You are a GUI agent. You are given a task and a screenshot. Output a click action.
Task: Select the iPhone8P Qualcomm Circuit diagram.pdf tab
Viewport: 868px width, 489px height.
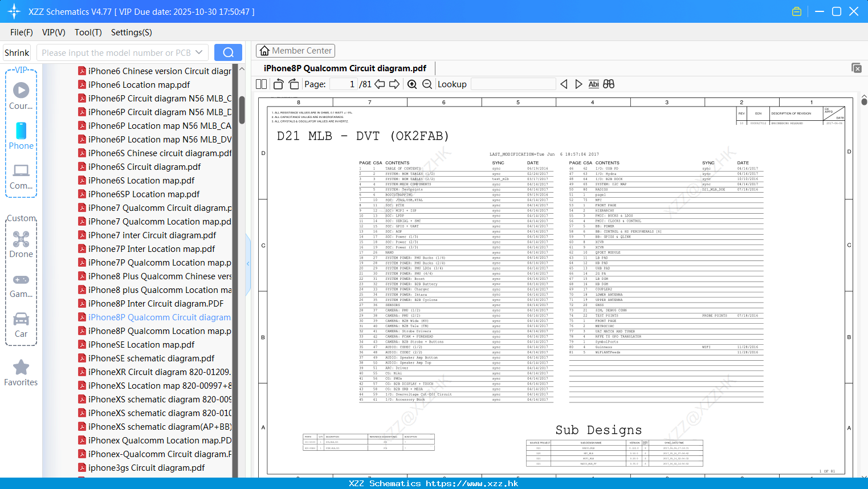point(345,68)
